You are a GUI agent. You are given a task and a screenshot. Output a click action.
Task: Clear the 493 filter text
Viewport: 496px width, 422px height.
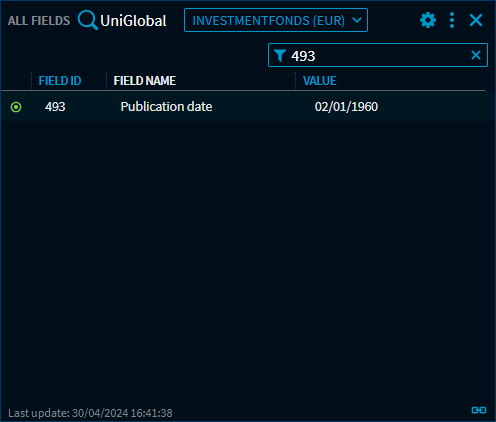tap(476, 55)
